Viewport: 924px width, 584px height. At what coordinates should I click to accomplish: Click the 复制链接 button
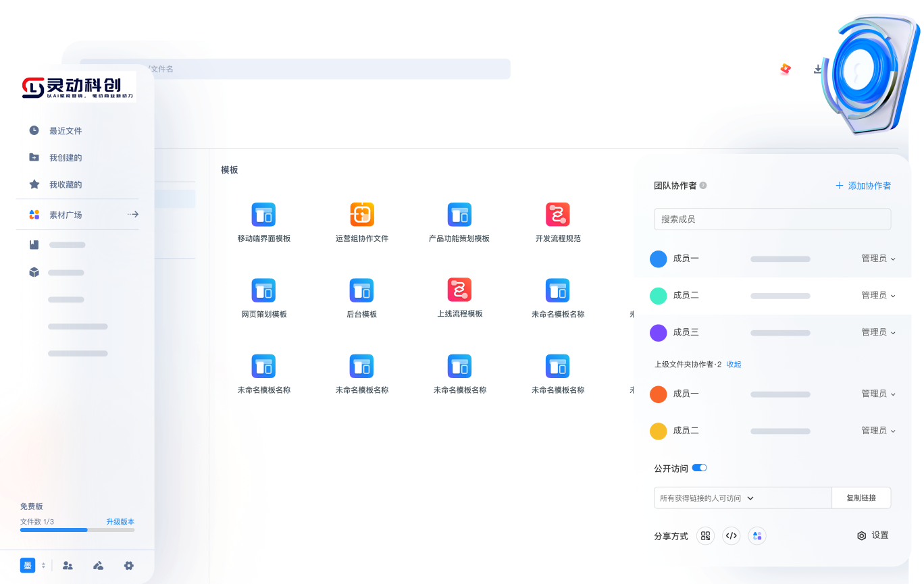point(861,498)
